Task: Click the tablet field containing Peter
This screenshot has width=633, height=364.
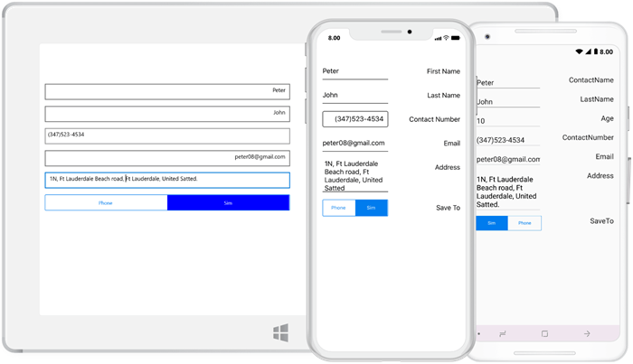Action: tap(167, 91)
